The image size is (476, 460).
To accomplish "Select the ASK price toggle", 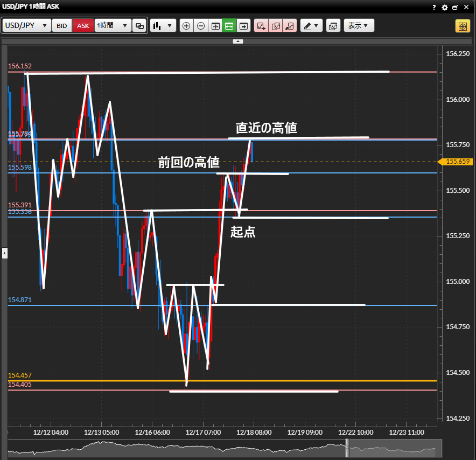I will (83, 26).
